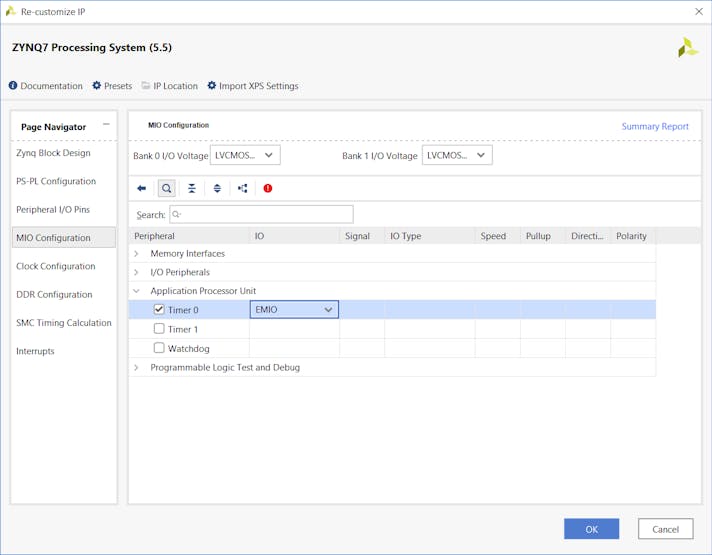Click the Timer 1 row label
Image resolution: width=712 pixels, height=555 pixels.
183,329
